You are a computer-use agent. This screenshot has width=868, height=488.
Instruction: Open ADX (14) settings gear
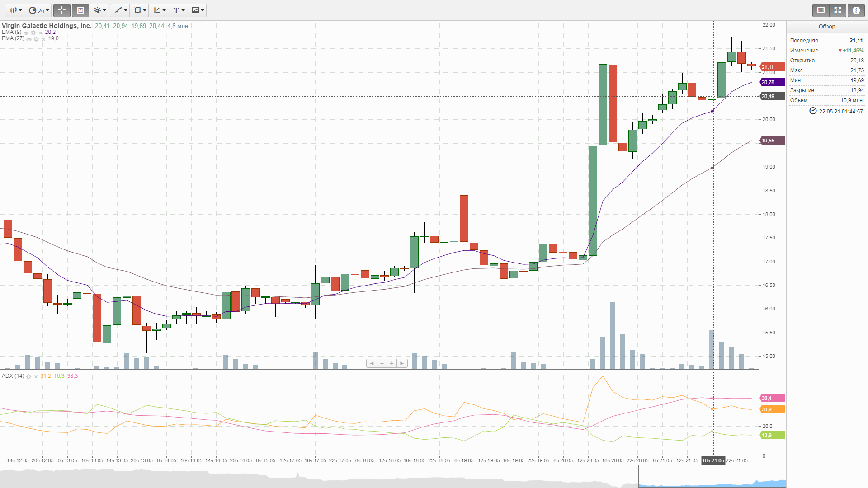28,376
